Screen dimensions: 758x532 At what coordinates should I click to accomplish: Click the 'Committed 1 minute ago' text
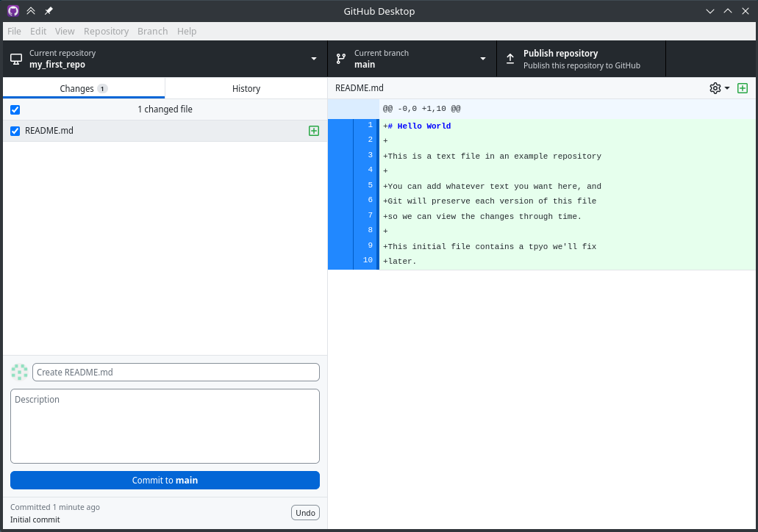tap(55, 507)
